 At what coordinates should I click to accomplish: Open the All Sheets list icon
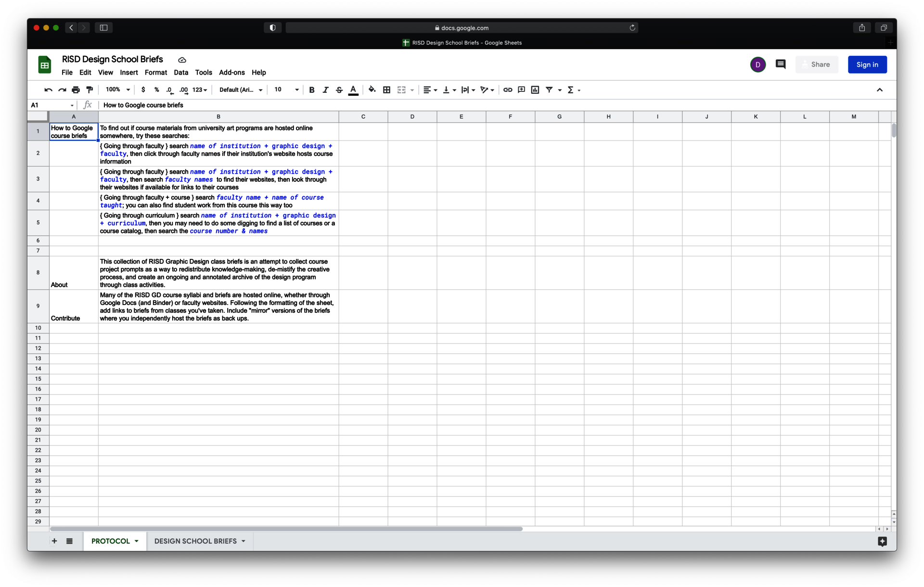(x=69, y=541)
